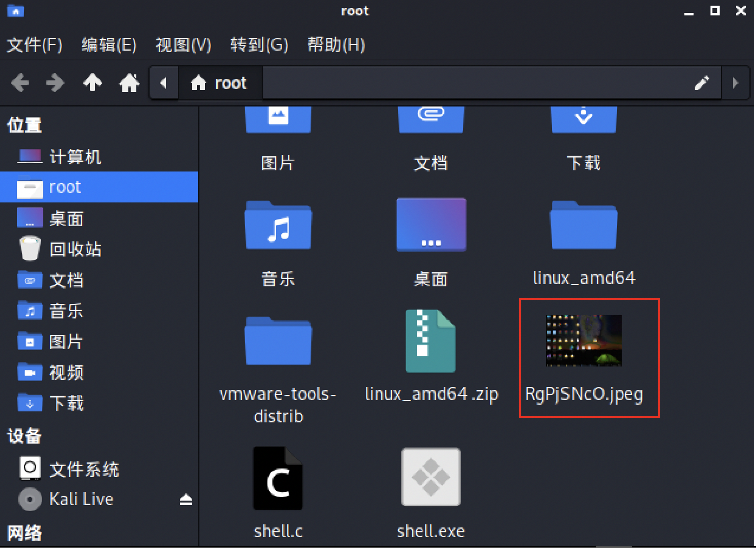Go to parent folder with up arrow

92,83
